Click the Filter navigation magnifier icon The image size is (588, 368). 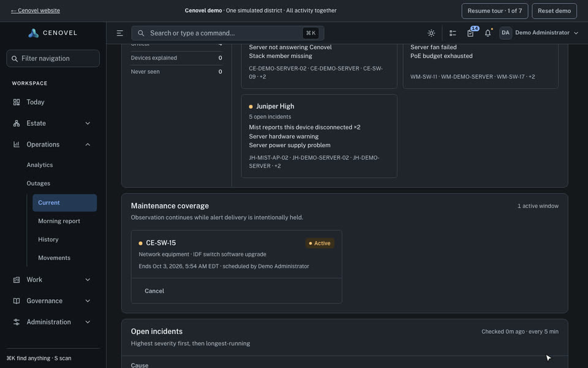(x=15, y=59)
